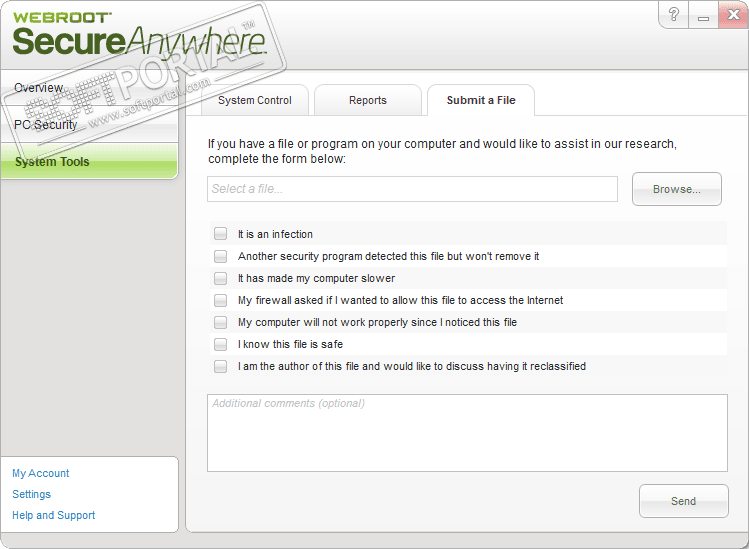
Task: Check "My computer will not work properly" option
Action: [x=220, y=322]
